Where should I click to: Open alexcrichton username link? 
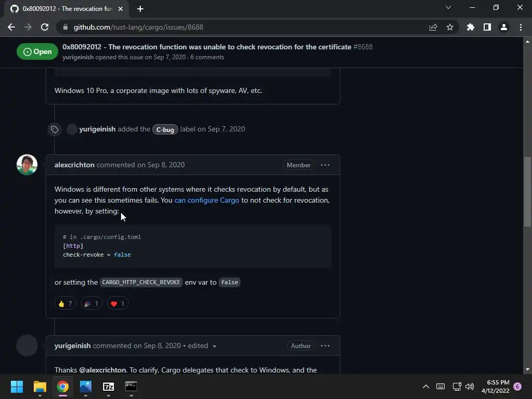pyautogui.click(x=74, y=165)
